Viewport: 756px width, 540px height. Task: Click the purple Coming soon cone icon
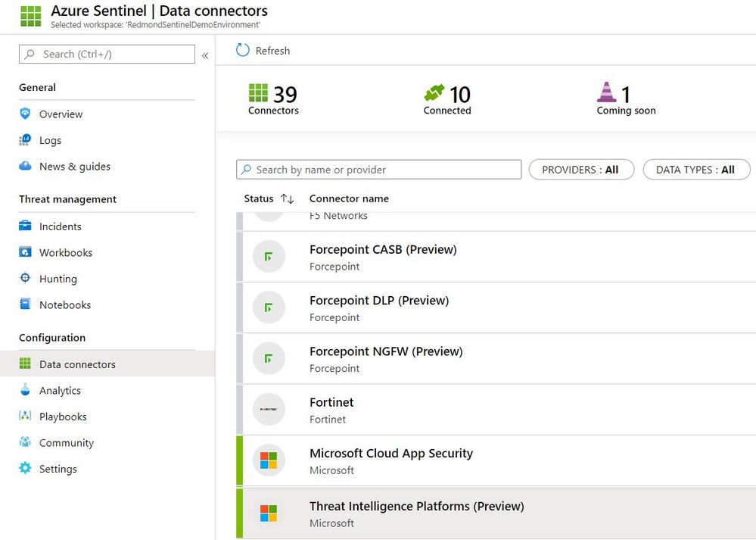point(606,92)
